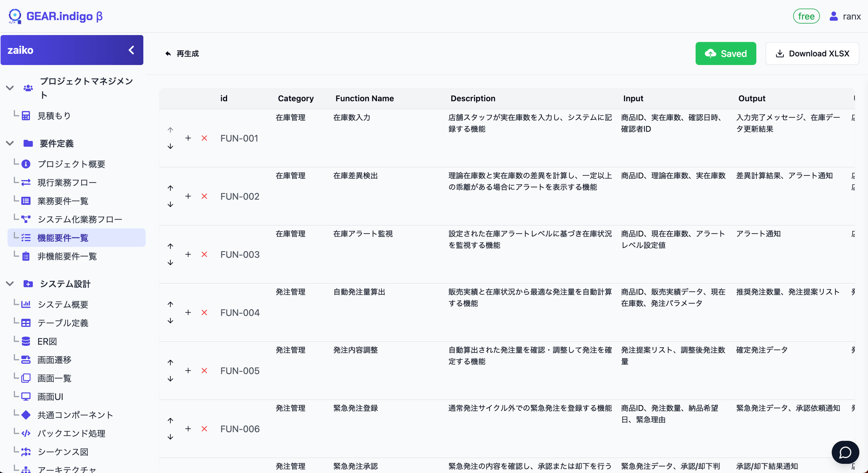Click the Output column header
This screenshot has width=868, height=473.
752,99
